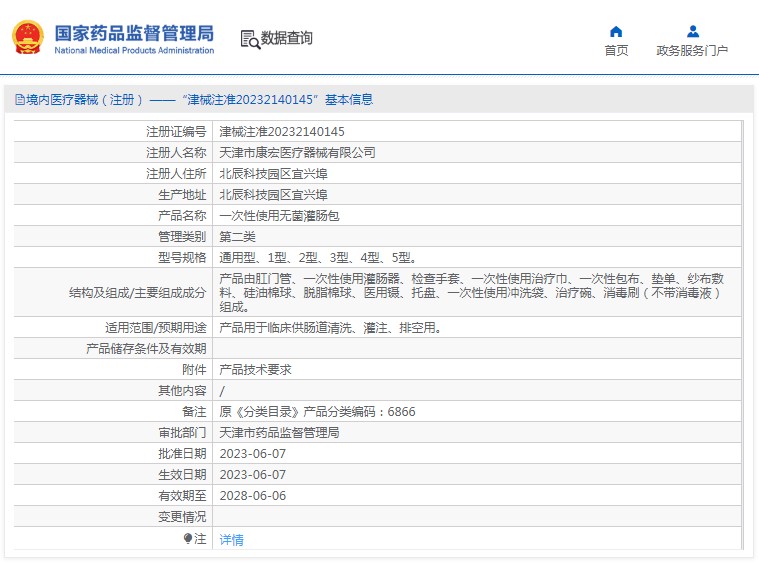Click the 有效期至 row label

[x=182, y=496]
